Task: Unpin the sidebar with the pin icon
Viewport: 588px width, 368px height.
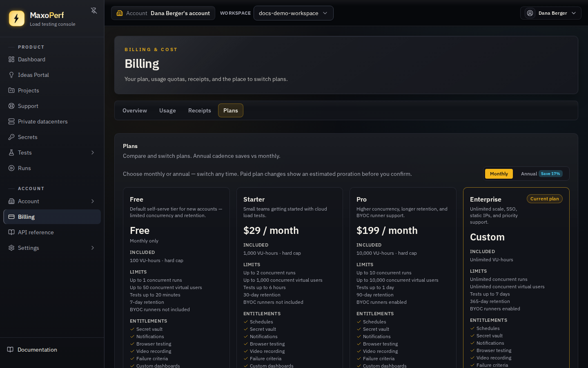Action: (x=94, y=11)
